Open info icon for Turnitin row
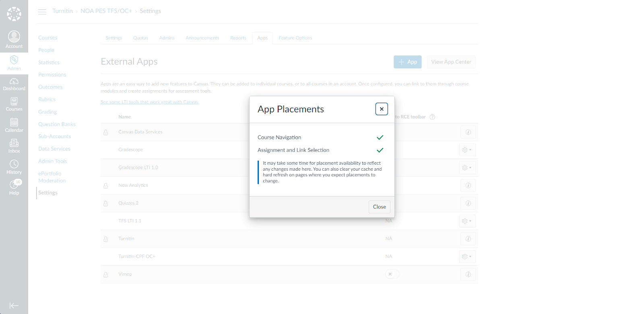 (x=468, y=239)
